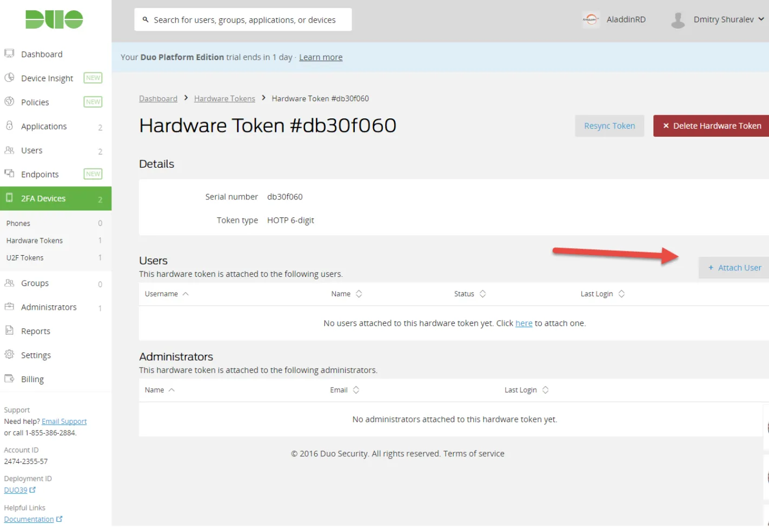
Task: Open Device Insight pie-chart icon
Action: pos(9,77)
